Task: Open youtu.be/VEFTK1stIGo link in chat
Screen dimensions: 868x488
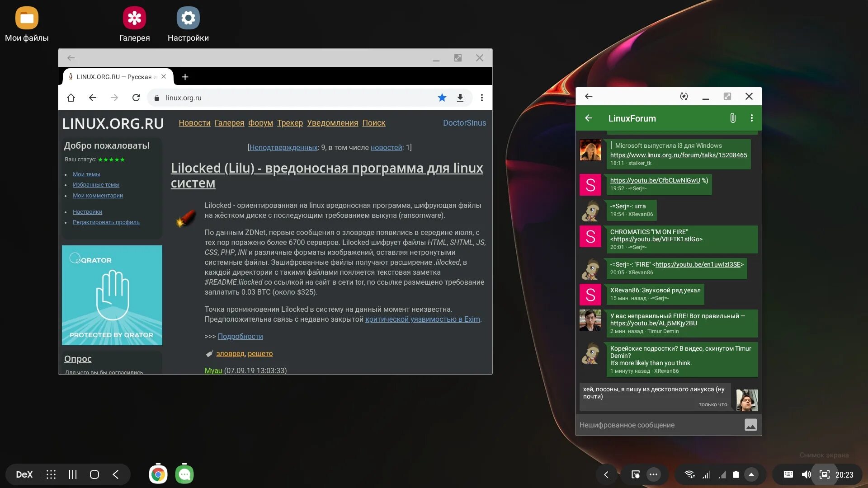Action: coord(656,239)
